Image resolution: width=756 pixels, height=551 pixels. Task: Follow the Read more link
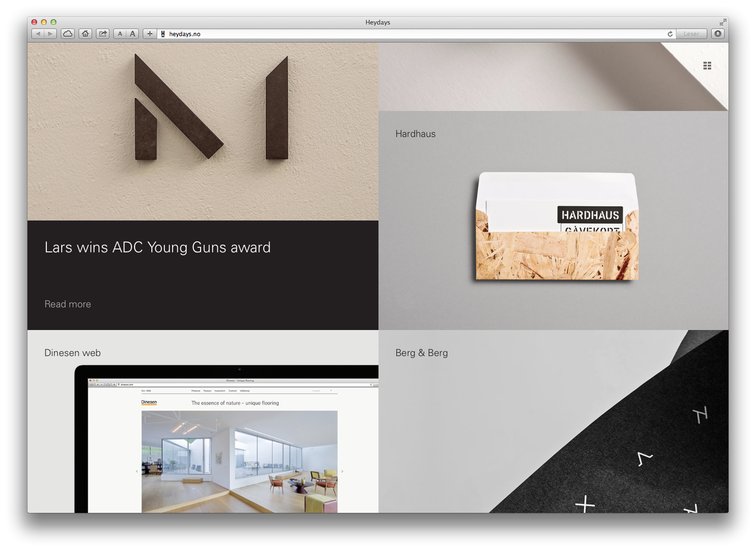click(x=68, y=304)
